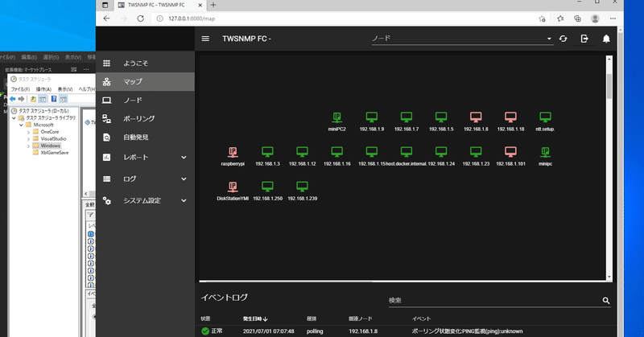Open ファイル(F) menu in Task Scheduler
644x337 pixels.
20,89
